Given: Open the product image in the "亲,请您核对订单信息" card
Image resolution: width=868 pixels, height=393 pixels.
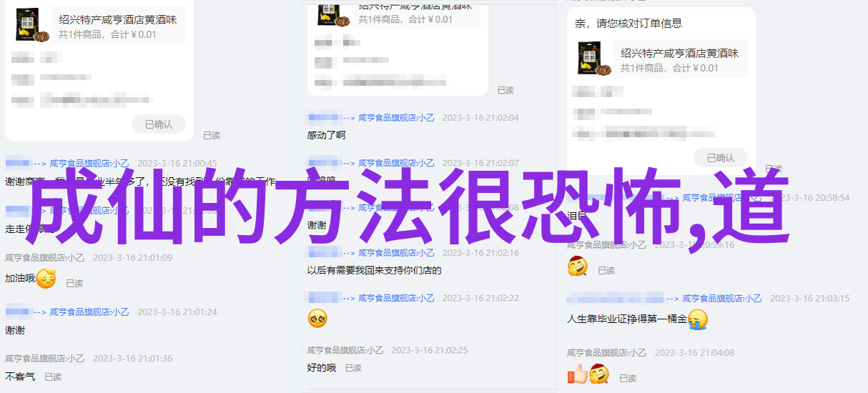Looking at the screenshot, I should coord(595,59).
